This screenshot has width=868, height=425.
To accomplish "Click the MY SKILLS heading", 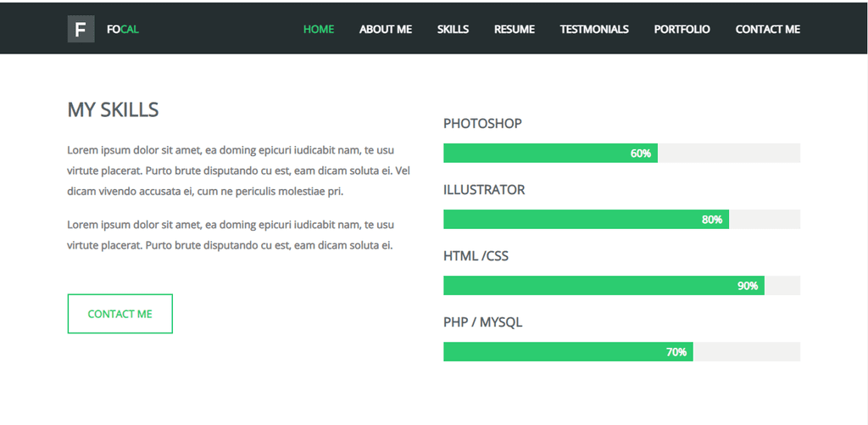I will (x=113, y=109).
